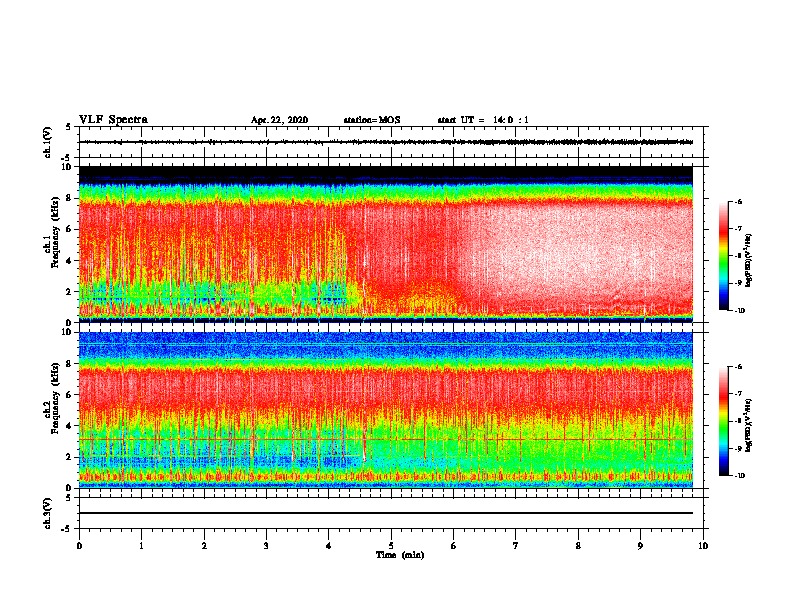The image size is (792, 612).
Task: Click the "VLF Spectra" plot title
Action: pyautogui.click(x=113, y=120)
